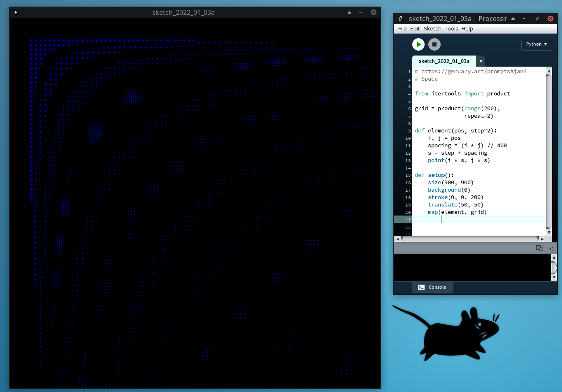
Task: Open the Edit menu
Action: 415,29
